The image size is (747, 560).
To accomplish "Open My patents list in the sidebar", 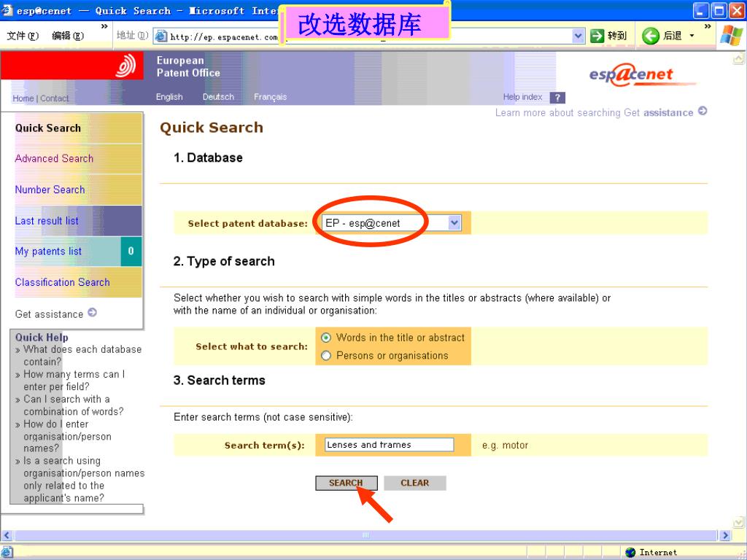I will click(x=48, y=252).
